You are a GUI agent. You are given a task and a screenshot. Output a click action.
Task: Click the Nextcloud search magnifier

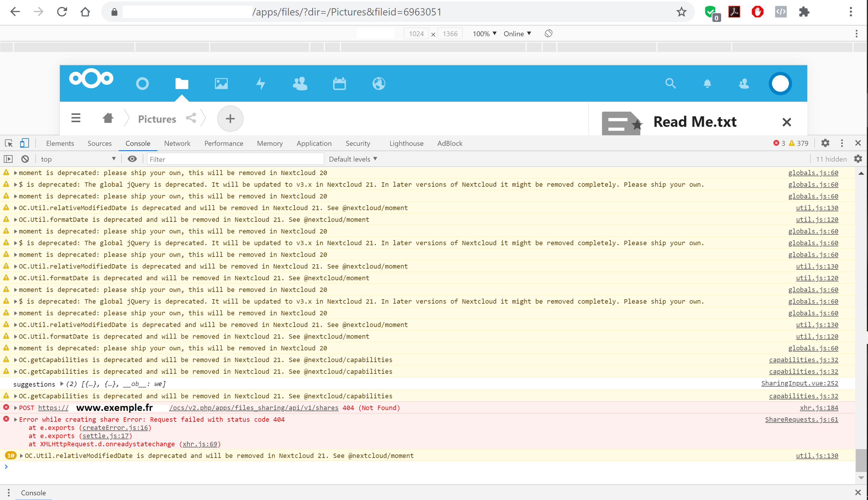coord(671,84)
